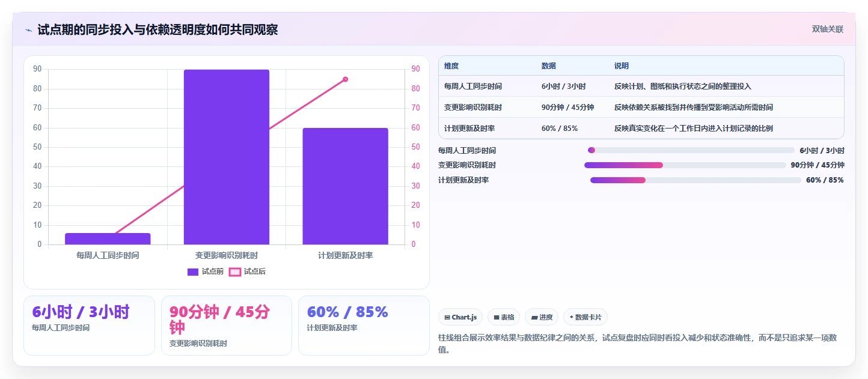
Task: Click 每周人工同步时间 in the table's first row
Action: (x=473, y=86)
